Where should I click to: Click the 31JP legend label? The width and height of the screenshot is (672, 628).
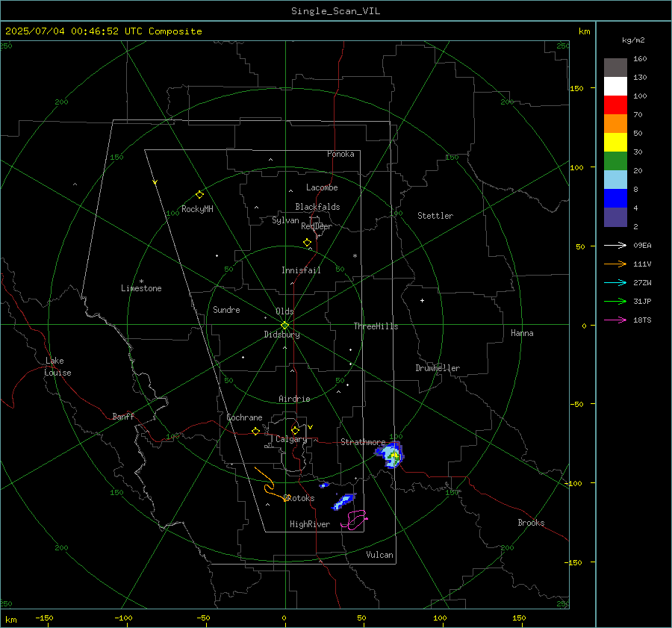click(x=642, y=302)
